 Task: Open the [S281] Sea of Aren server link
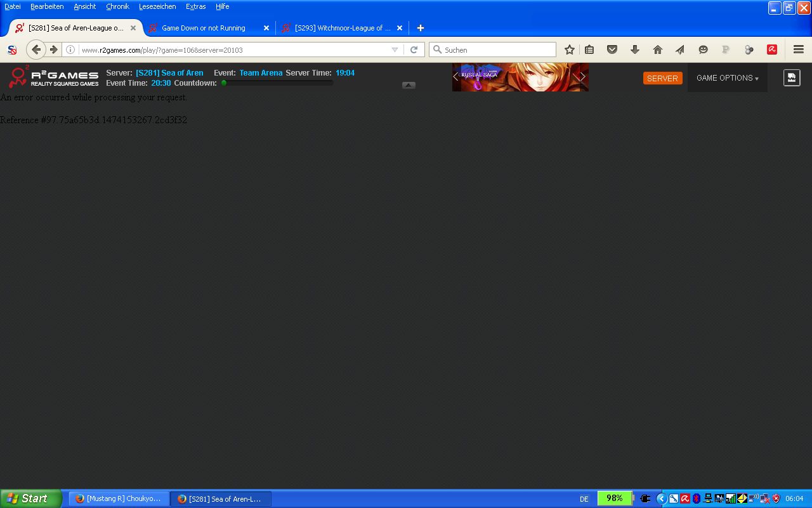pyautogui.click(x=169, y=73)
